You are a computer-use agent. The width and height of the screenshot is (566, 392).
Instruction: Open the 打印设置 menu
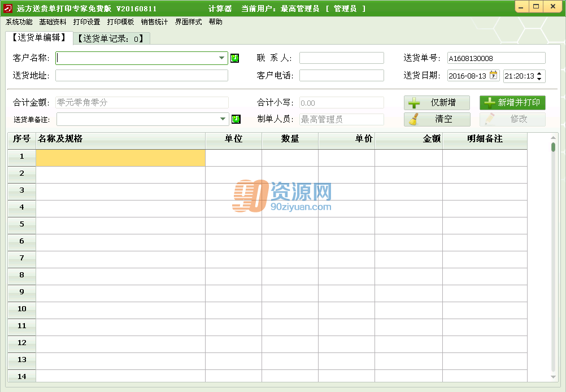coord(86,22)
